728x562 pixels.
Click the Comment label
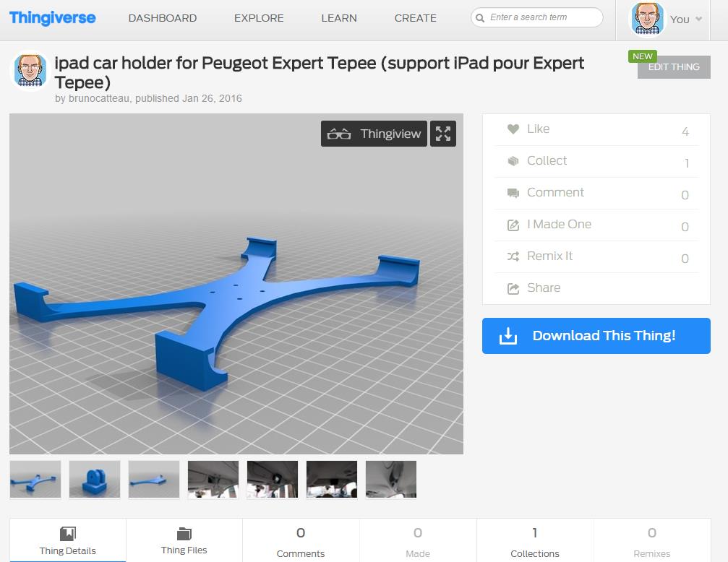[x=555, y=192]
